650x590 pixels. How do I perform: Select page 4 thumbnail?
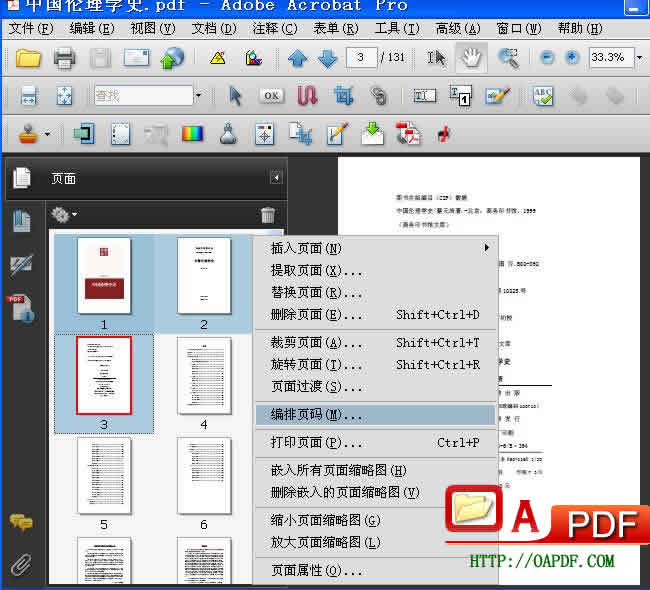point(204,375)
